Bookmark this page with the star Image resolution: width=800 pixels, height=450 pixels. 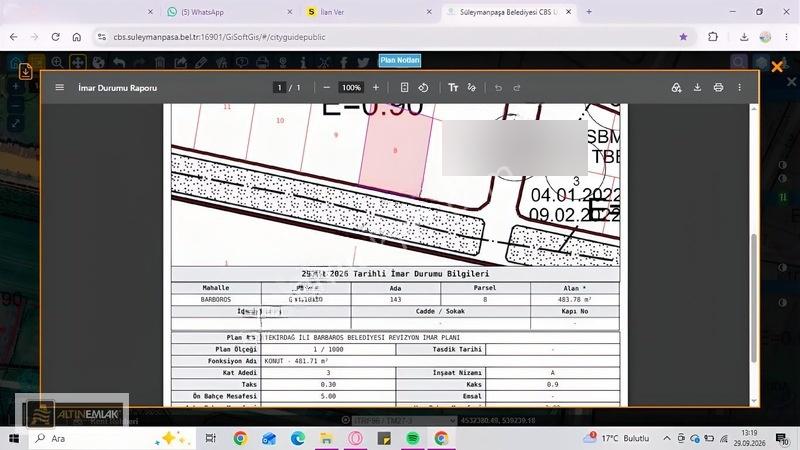click(683, 37)
